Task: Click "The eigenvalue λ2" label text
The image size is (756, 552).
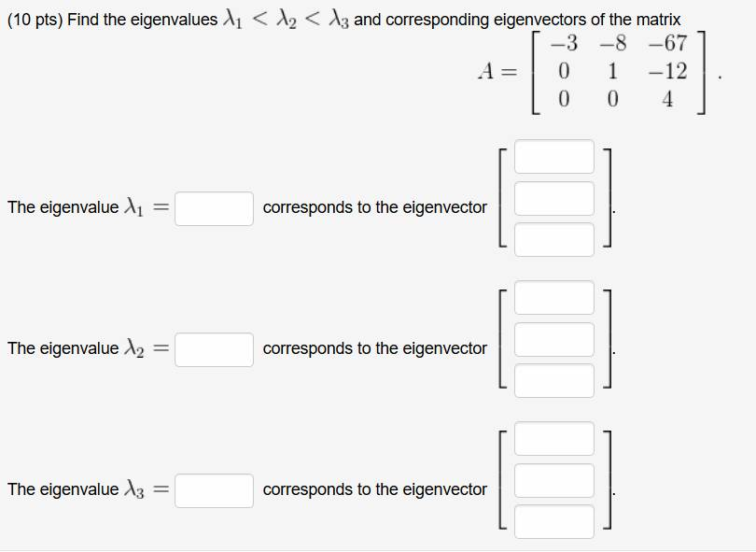Action: pyautogui.click(x=76, y=347)
